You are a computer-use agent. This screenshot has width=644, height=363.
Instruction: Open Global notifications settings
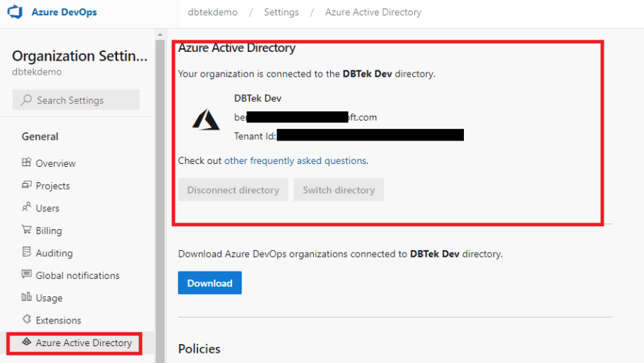coord(78,275)
